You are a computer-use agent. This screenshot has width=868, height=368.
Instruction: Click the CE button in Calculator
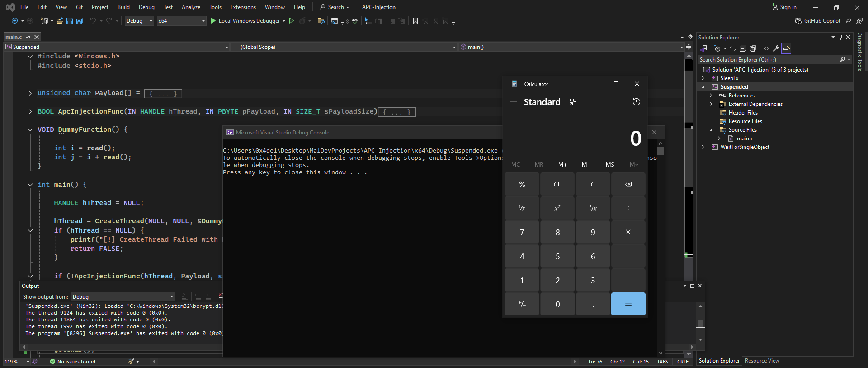(557, 184)
